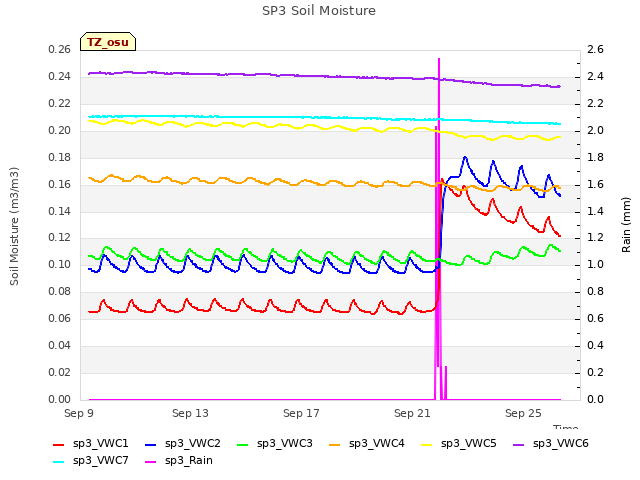Click the 0.08 left axis tick label
Viewport: 640px width, 480px height.
[60, 291]
